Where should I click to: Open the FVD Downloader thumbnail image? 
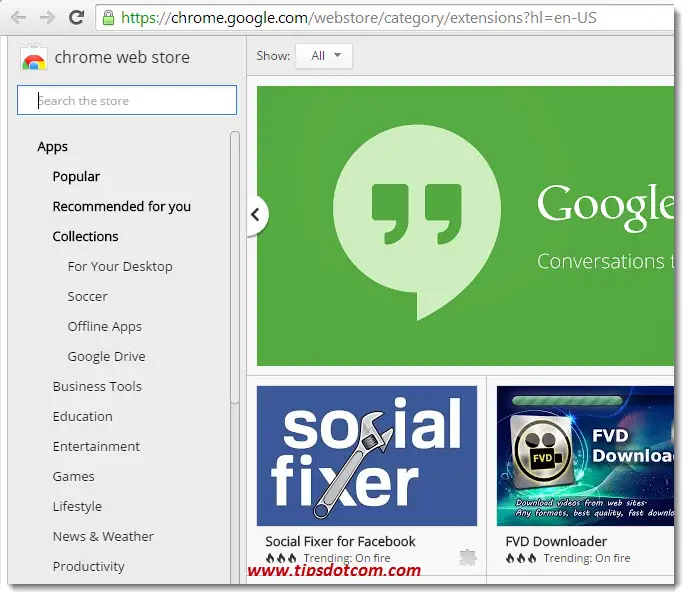[585, 456]
